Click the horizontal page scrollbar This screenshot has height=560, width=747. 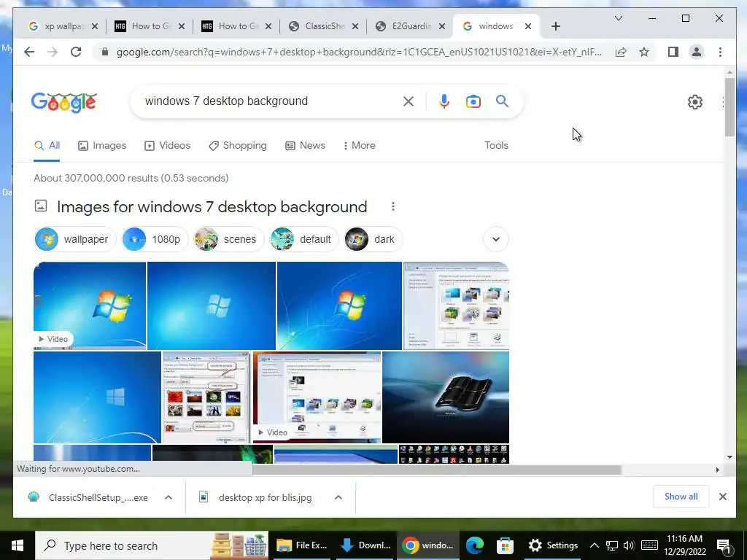[436, 470]
